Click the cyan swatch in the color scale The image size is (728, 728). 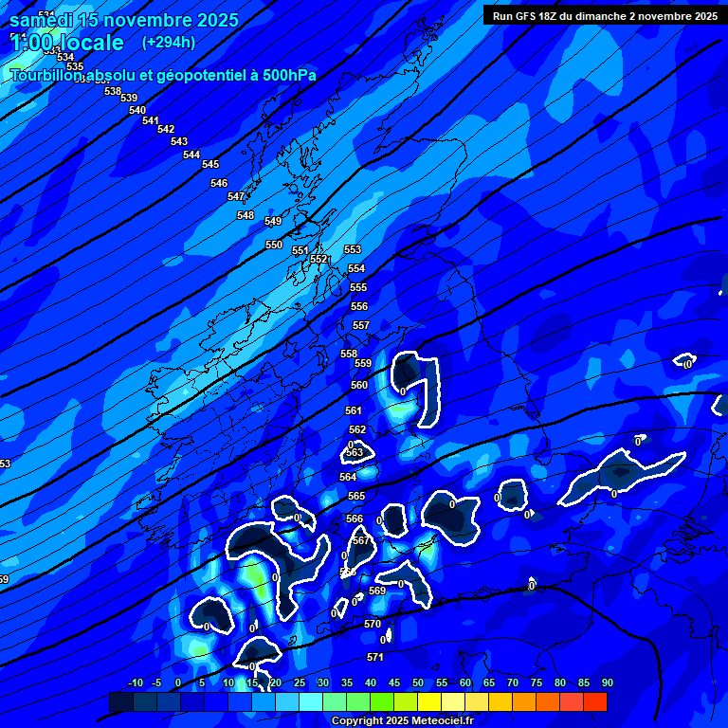311,701
